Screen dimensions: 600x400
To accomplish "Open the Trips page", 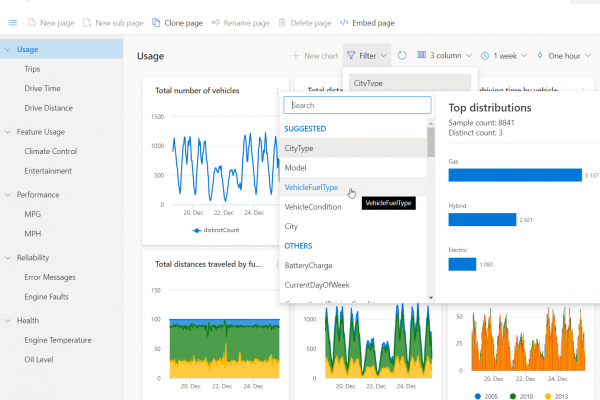I will point(32,69).
